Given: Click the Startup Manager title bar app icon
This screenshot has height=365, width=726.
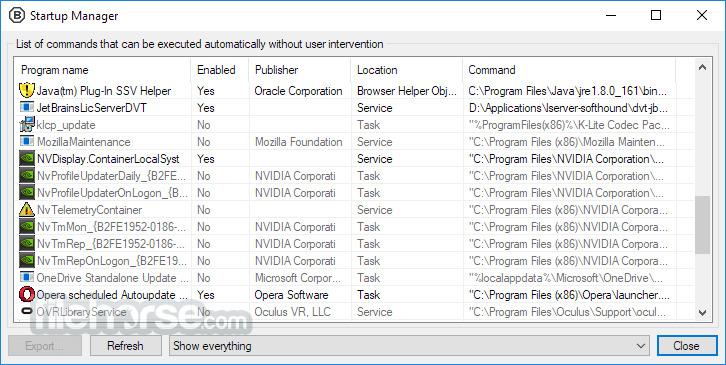Looking at the screenshot, I should [x=17, y=15].
